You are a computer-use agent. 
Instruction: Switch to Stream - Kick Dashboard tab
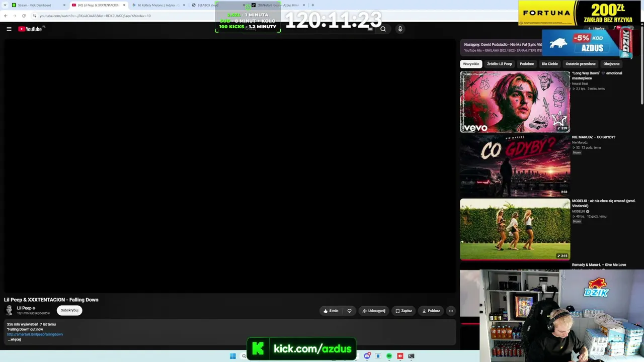(x=38, y=5)
